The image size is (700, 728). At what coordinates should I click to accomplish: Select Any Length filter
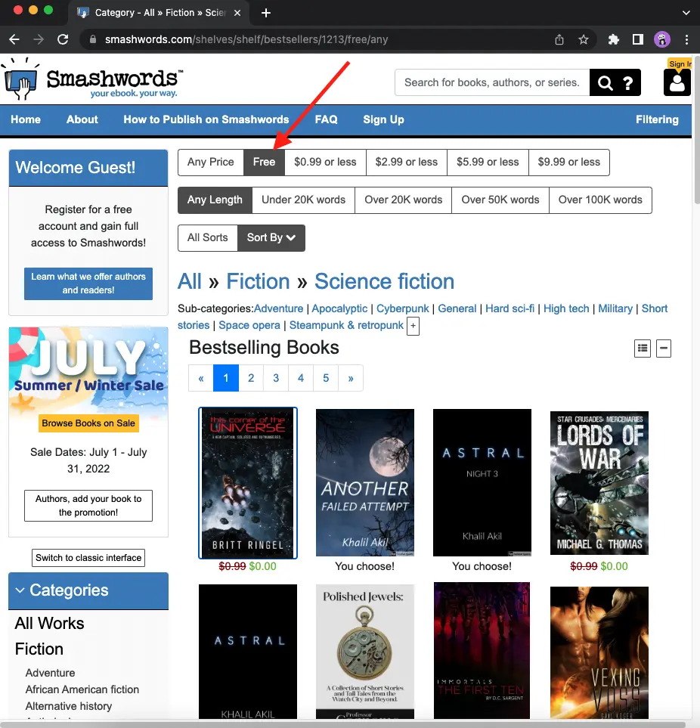click(215, 200)
